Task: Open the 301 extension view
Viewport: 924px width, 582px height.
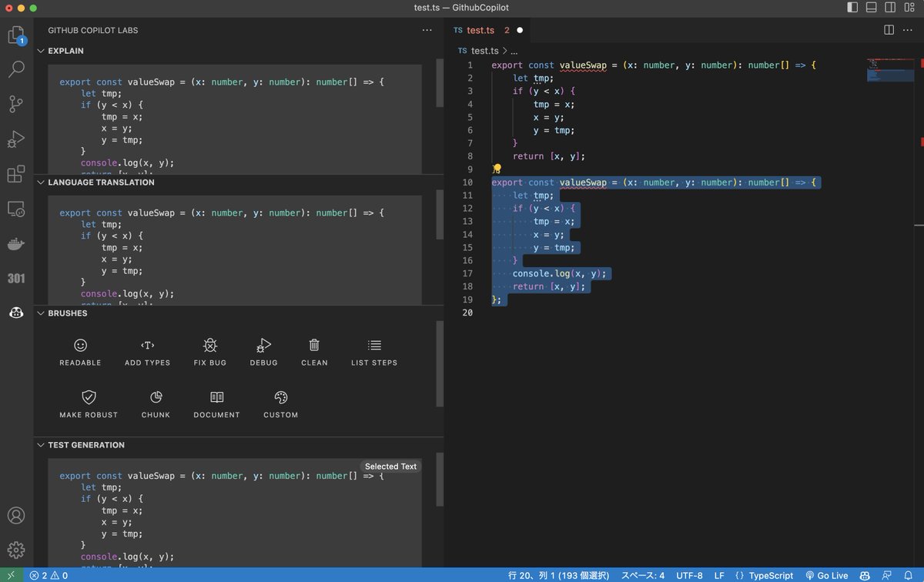Action: 16,278
